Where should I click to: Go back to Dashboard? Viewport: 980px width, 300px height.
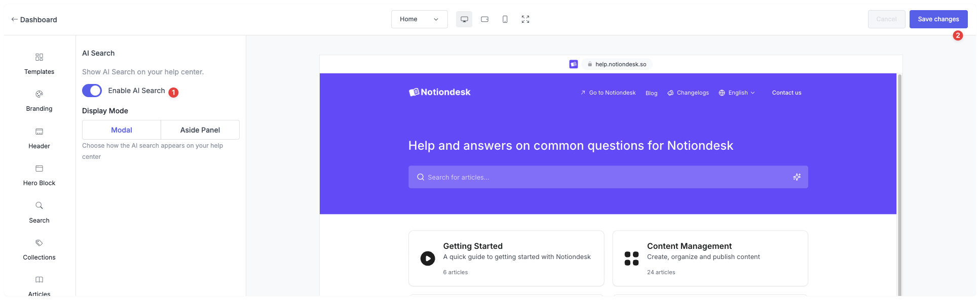tap(34, 20)
